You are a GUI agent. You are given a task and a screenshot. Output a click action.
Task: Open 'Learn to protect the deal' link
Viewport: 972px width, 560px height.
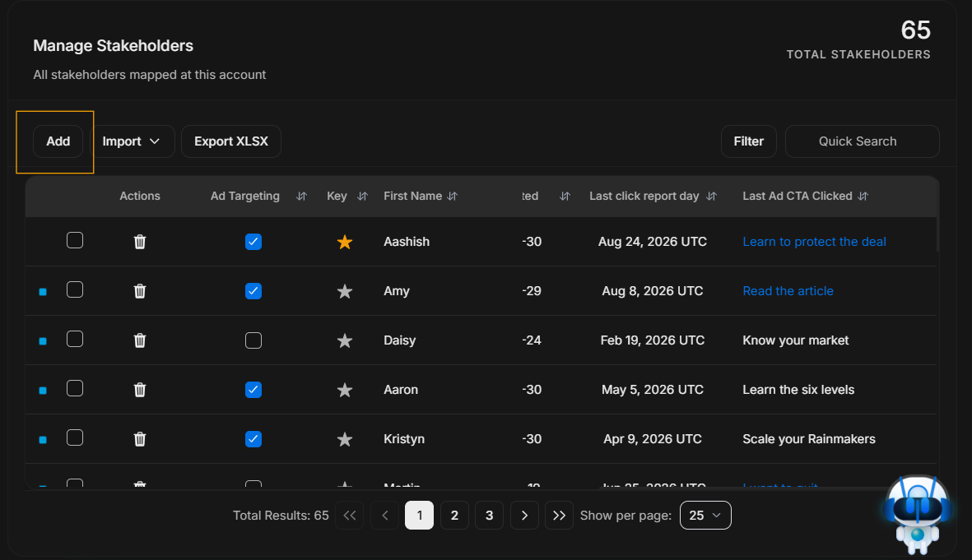click(814, 242)
